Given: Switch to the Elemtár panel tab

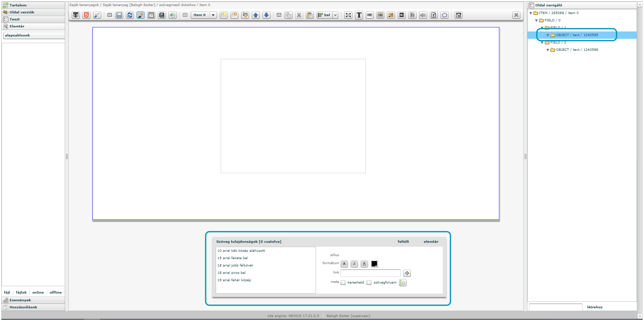Looking at the screenshot, I should (x=17, y=26).
